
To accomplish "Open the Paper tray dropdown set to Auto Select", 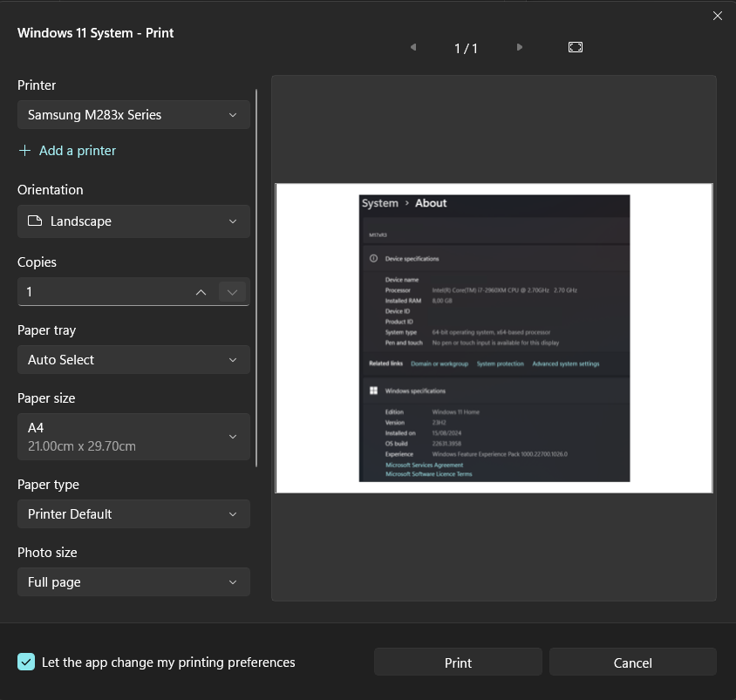I will (133, 360).
